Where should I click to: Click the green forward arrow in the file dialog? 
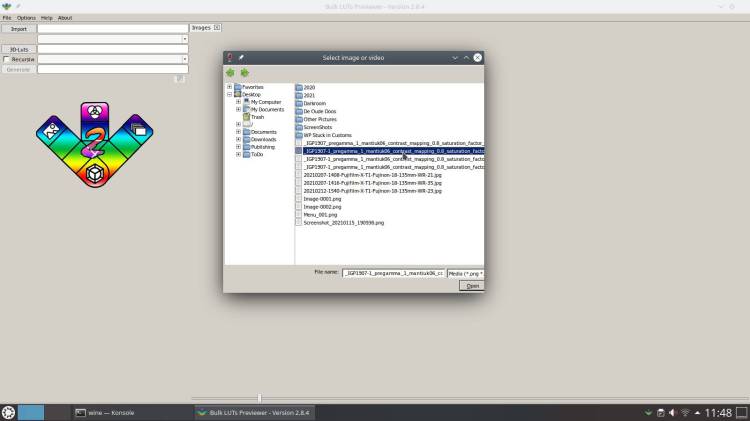pyautogui.click(x=244, y=73)
